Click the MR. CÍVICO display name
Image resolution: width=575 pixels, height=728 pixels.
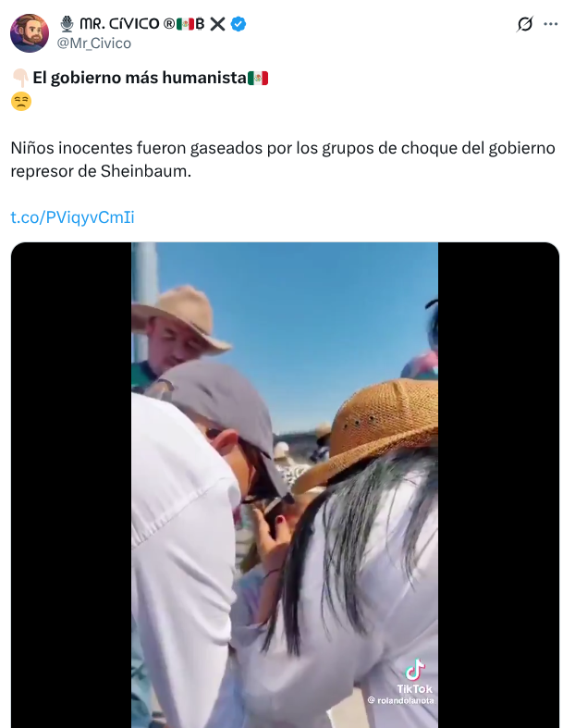click(x=120, y=24)
